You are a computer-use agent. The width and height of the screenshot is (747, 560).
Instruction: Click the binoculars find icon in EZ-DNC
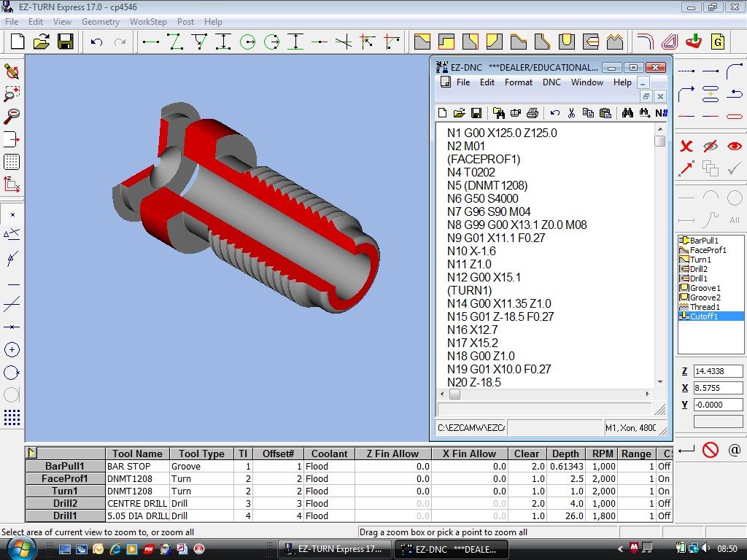click(x=627, y=113)
